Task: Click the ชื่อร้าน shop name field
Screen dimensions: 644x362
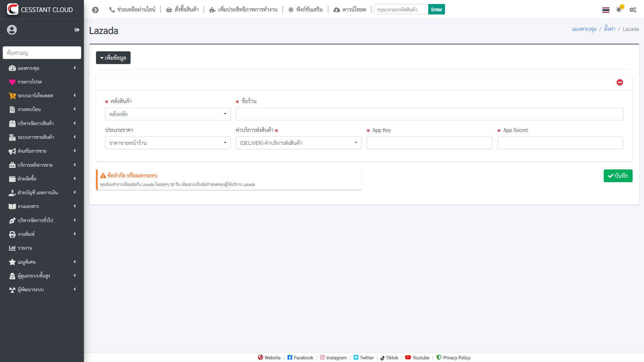Action: tap(429, 114)
